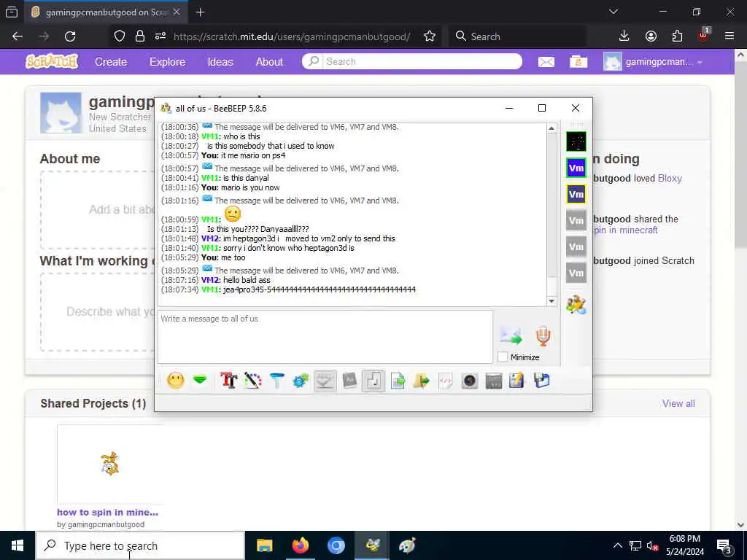Click the send folder icon with green arrow
Screen dimensions: 747x560
click(422, 381)
